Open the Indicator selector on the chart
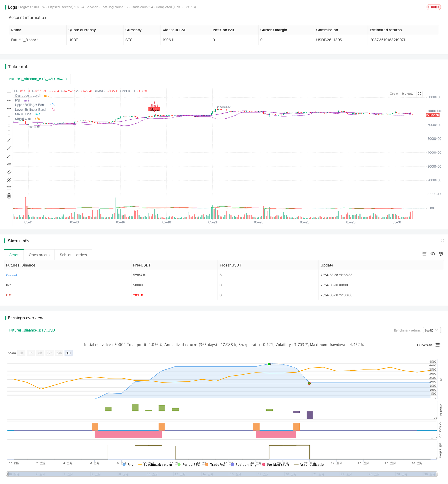This screenshot has width=448, height=484. click(x=408, y=94)
